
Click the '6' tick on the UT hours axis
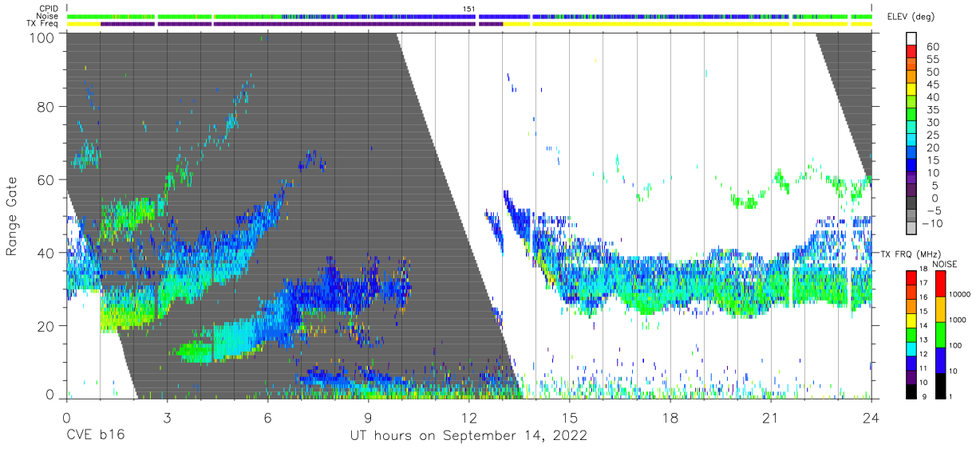pos(267,418)
